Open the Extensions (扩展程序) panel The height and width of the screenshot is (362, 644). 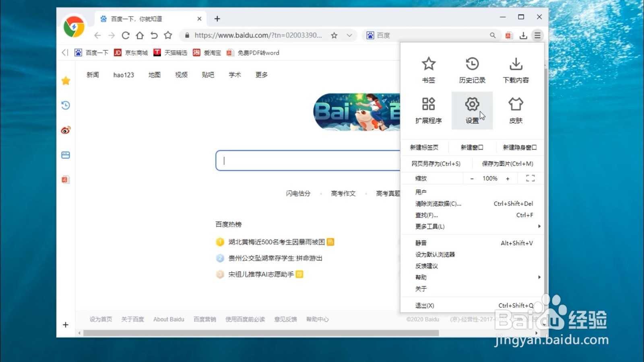(428, 110)
